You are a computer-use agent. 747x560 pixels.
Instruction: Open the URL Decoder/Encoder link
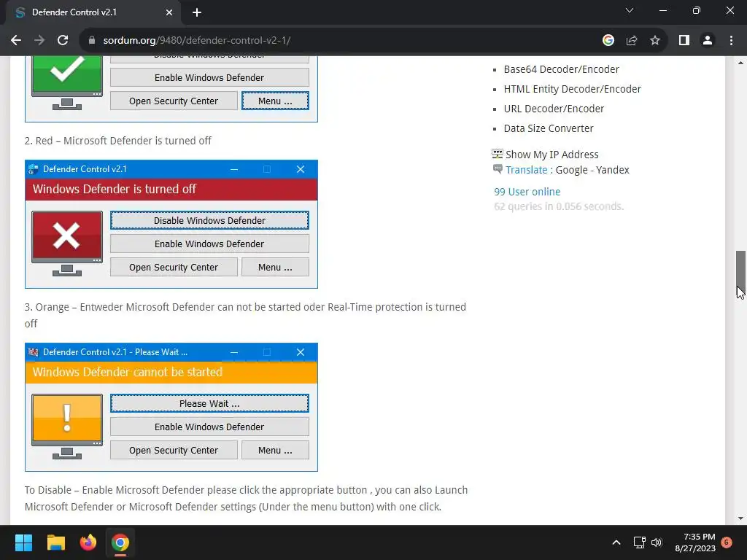554,109
